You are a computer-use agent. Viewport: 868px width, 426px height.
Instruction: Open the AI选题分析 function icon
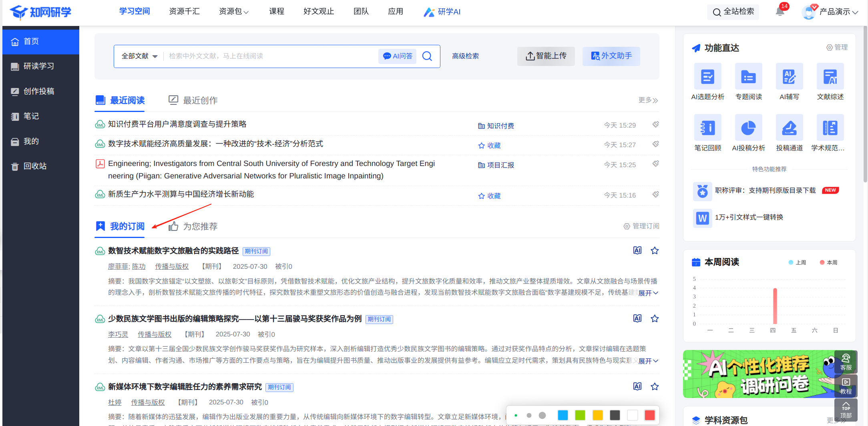point(707,76)
